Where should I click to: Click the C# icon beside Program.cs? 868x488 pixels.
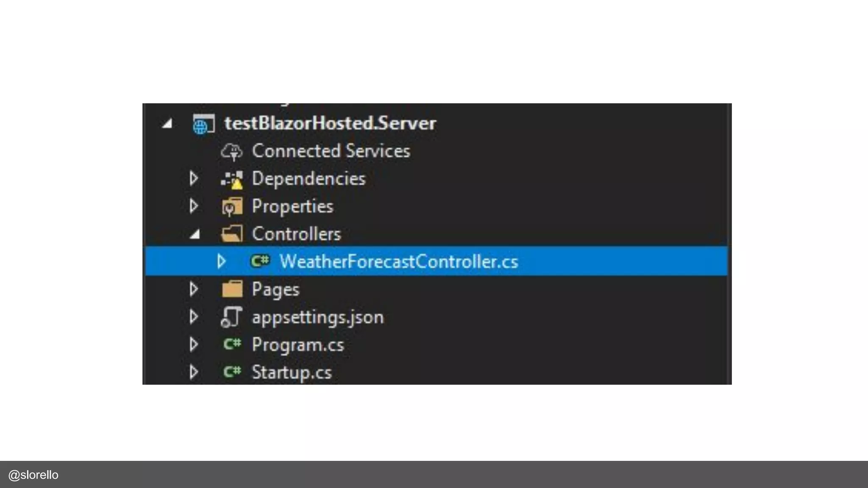point(232,344)
